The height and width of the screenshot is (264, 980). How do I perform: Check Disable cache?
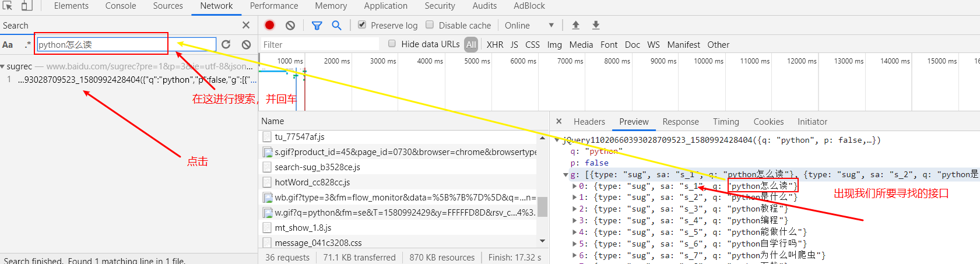430,24
